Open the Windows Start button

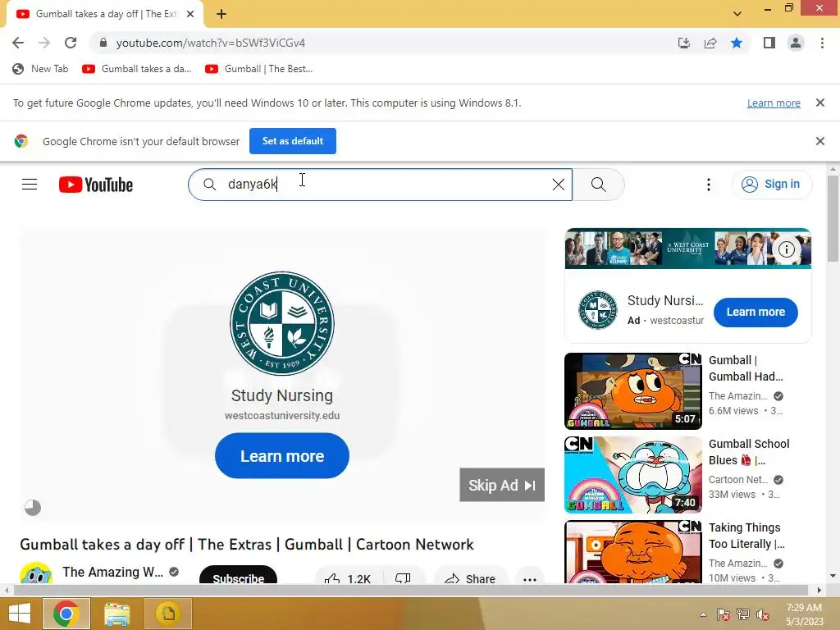19,614
